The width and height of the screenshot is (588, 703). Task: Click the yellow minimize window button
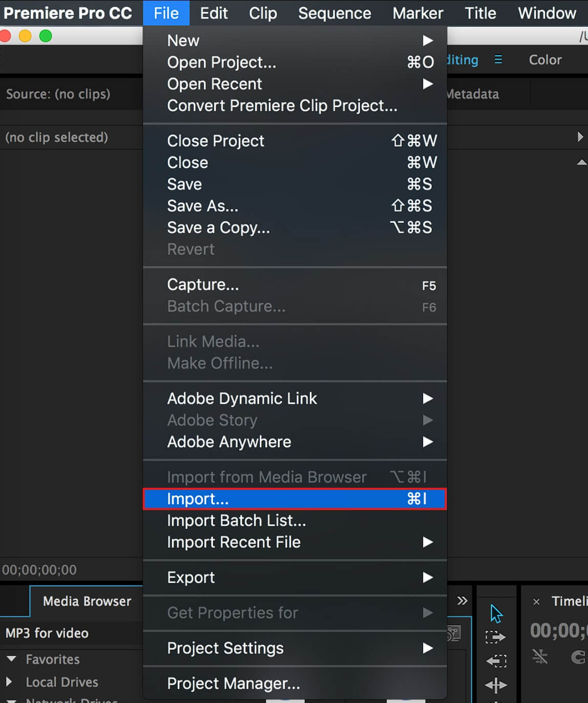[x=25, y=36]
